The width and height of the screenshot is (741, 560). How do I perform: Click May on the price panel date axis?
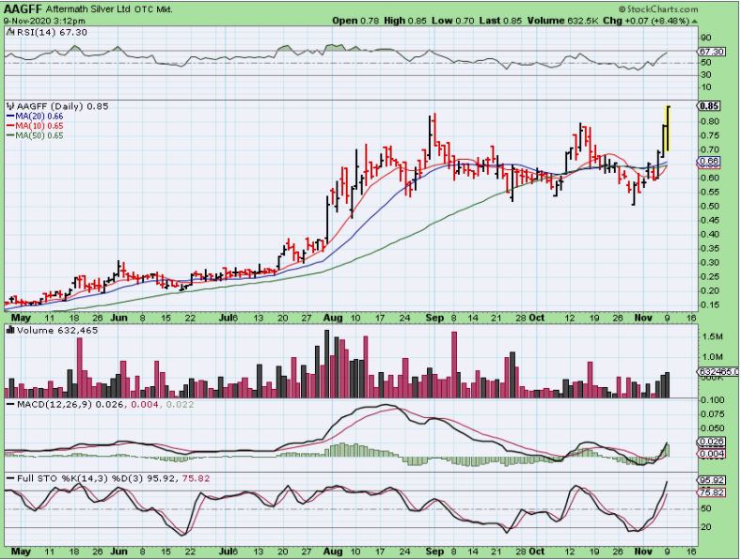click(x=21, y=318)
